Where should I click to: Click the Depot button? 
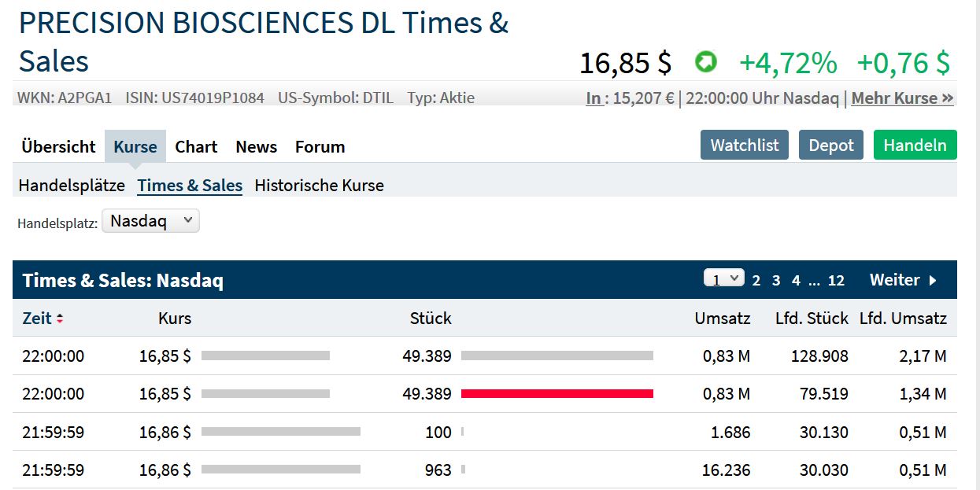[831, 146]
